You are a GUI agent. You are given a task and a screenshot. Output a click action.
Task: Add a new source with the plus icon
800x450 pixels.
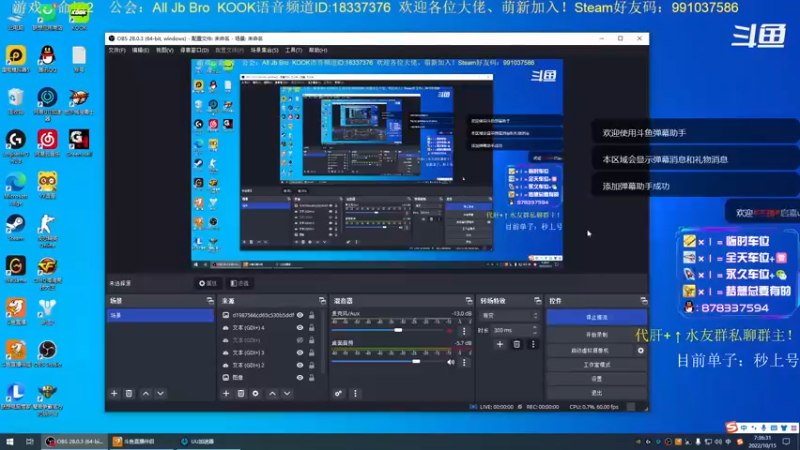coord(226,393)
